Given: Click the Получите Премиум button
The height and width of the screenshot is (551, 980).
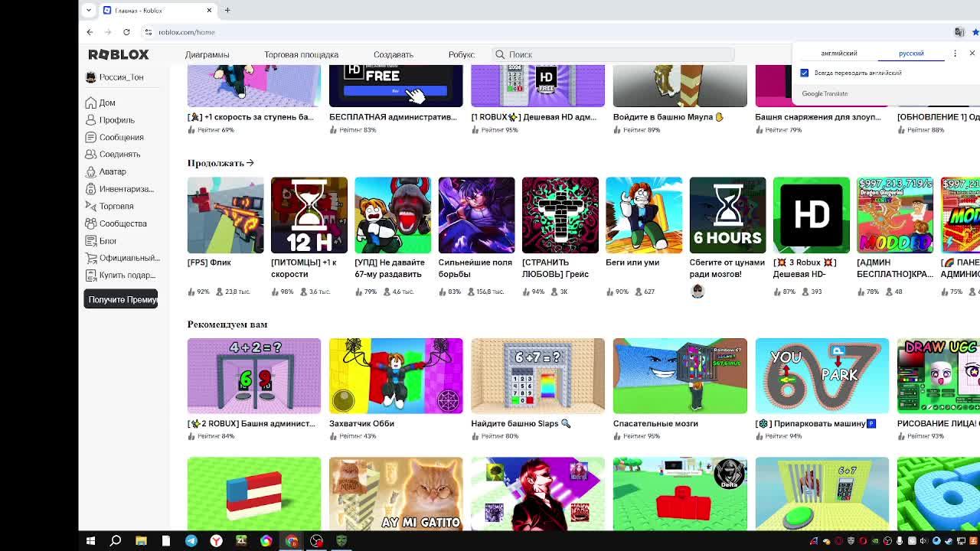Looking at the screenshot, I should coord(121,299).
